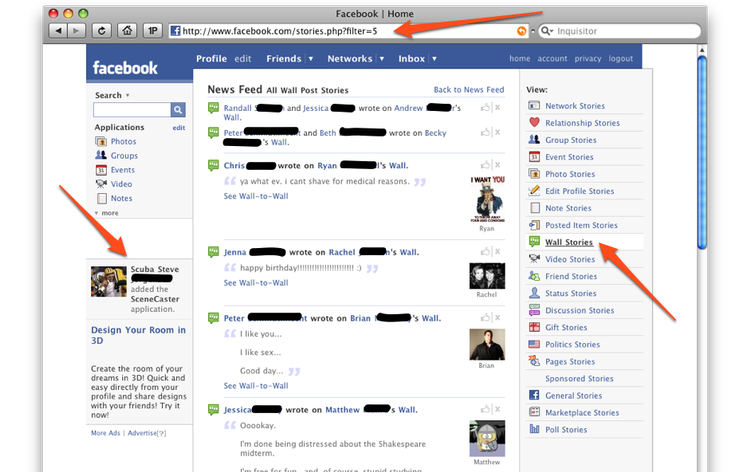
Task: Hide Jessica wrote on Matthew story X
Action: (x=497, y=409)
